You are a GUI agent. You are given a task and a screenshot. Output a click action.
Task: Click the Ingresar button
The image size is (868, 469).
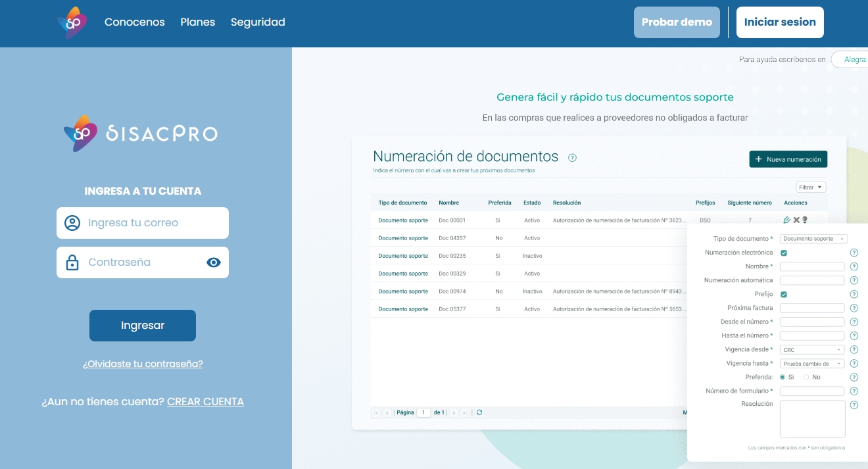[x=143, y=326]
